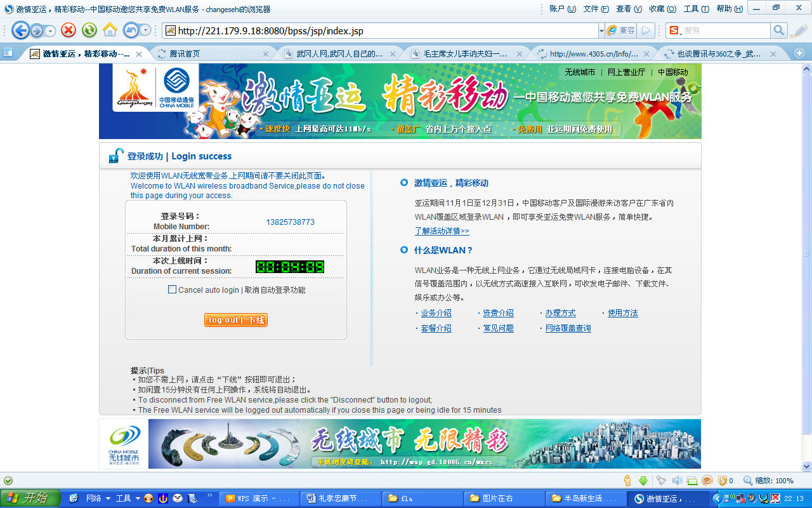Viewport: 812px width, 508px height.
Task: Click the Windows 开始 Start button
Action: 30,498
